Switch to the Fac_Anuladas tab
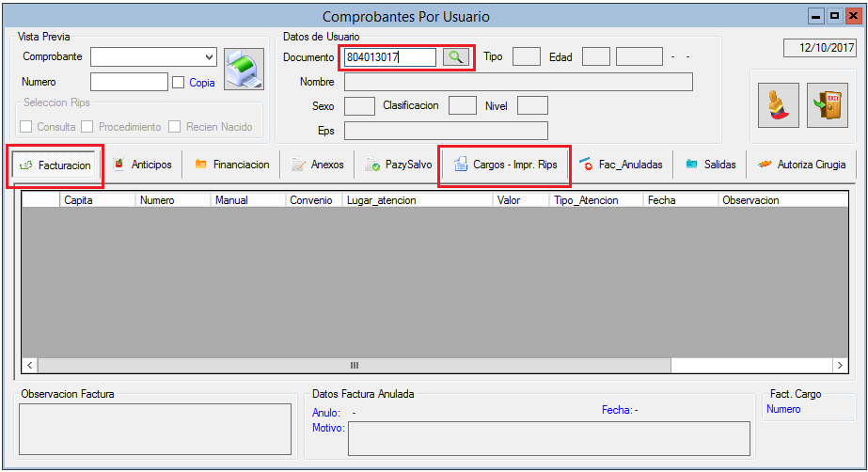 (621, 165)
